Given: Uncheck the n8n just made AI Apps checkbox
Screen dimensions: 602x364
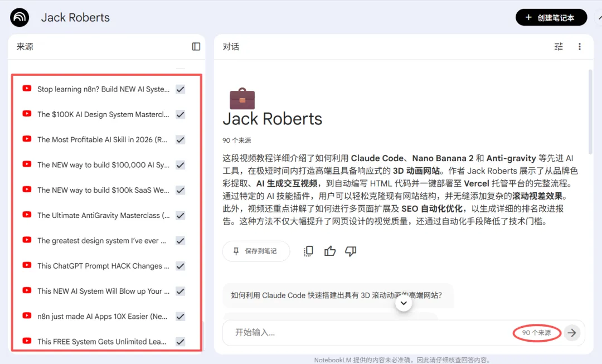Looking at the screenshot, I should (181, 317).
